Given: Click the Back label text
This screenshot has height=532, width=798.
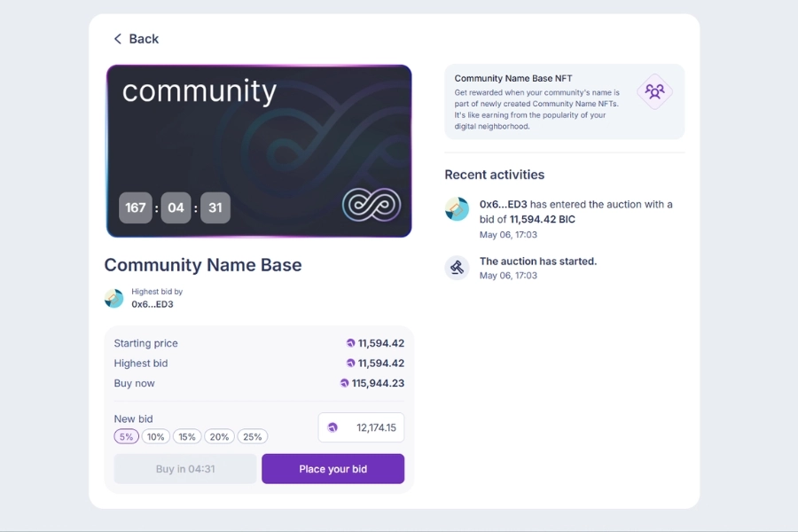Looking at the screenshot, I should click(144, 39).
